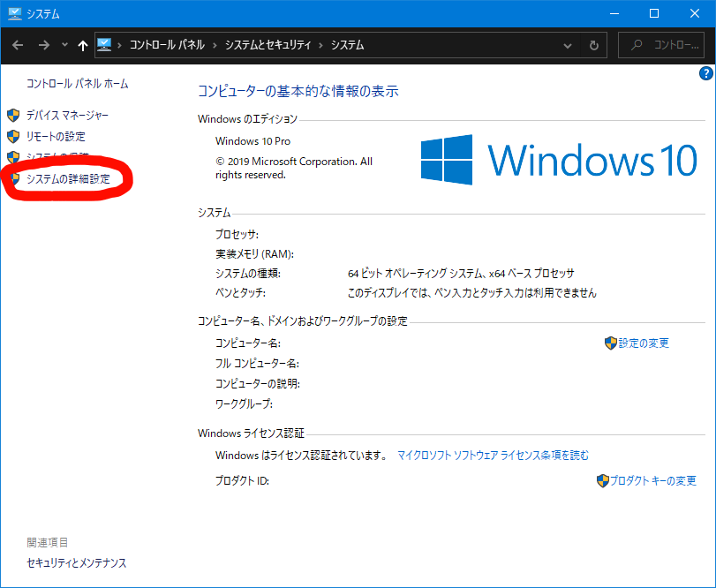Image resolution: width=716 pixels, height=588 pixels.
Task: Click the refresh button in address bar
Action: coord(593,45)
